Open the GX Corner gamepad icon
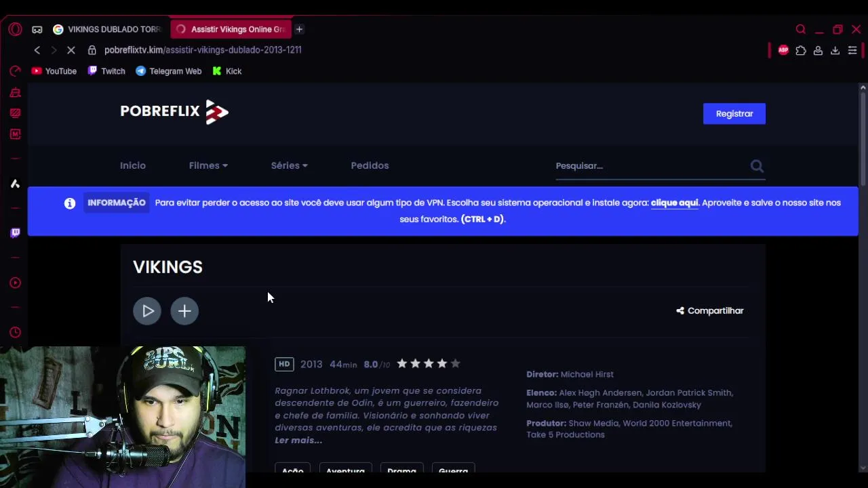Screen dimensions: 868x488 (x=37, y=29)
